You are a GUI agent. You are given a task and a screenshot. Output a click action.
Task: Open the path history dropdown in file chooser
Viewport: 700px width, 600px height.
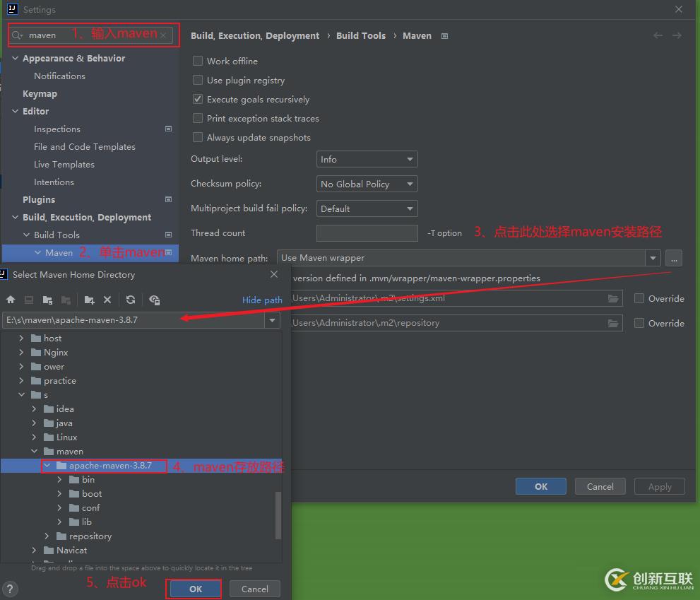[x=273, y=320]
